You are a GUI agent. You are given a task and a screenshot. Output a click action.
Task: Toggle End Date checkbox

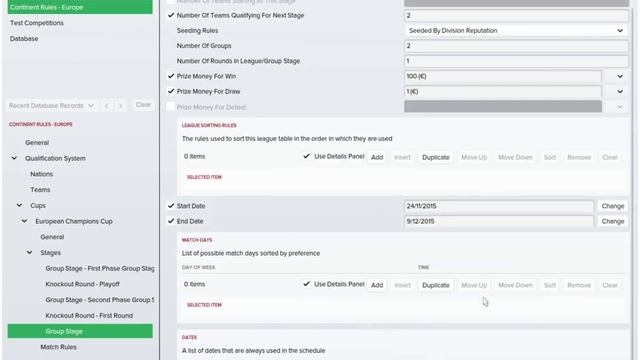click(171, 221)
